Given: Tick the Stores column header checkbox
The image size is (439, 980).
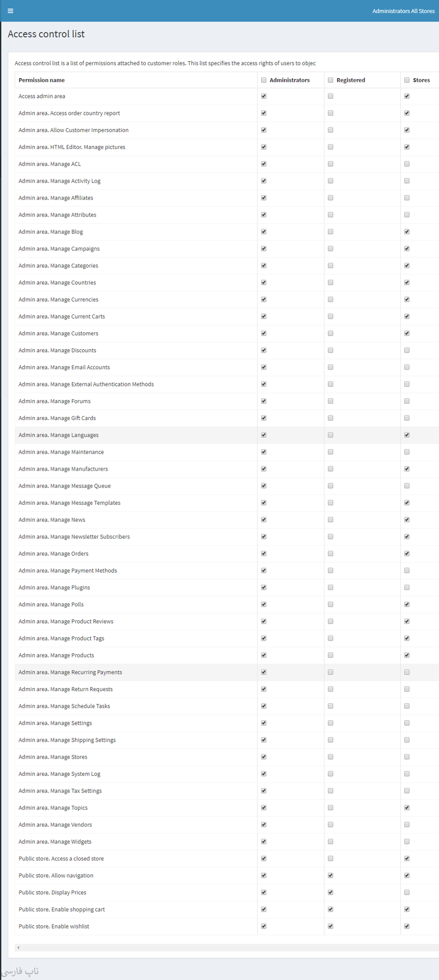Looking at the screenshot, I should [x=407, y=80].
